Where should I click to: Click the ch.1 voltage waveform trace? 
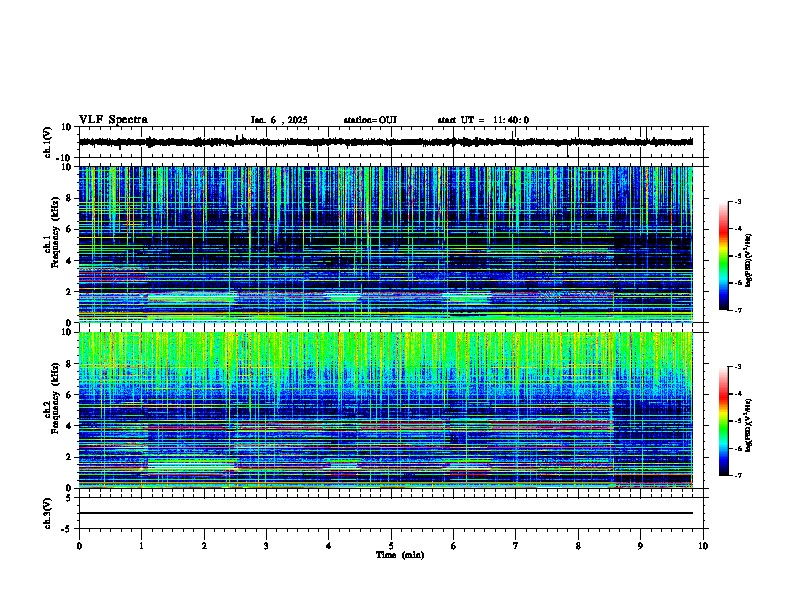click(386, 142)
